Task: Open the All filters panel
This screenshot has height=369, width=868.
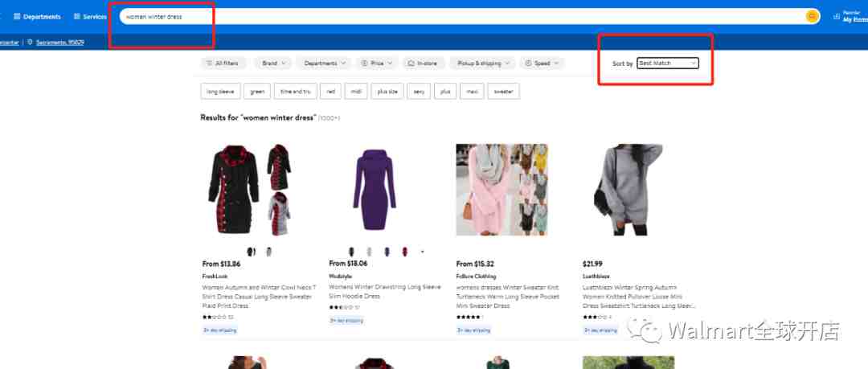Action: coord(222,64)
